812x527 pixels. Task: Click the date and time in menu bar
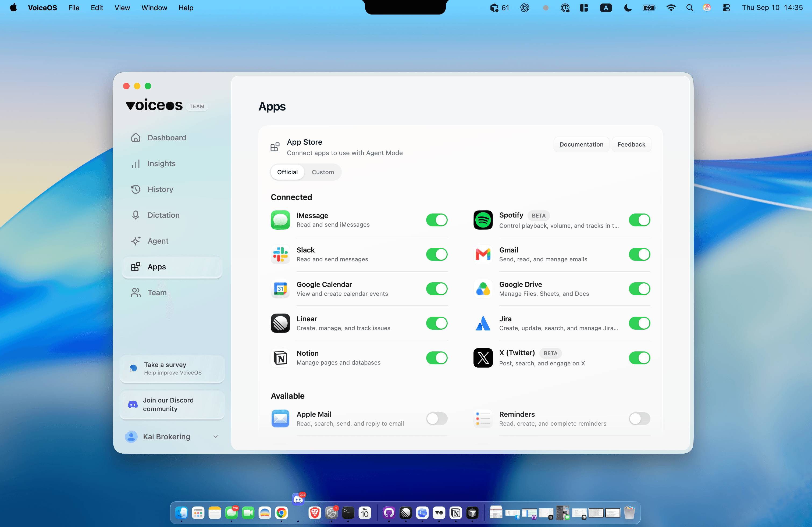click(772, 8)
